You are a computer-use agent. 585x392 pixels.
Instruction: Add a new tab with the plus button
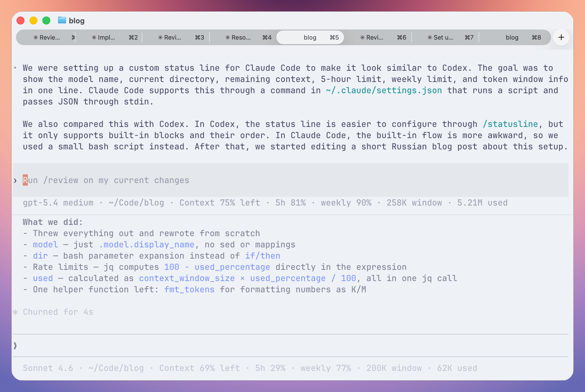click(561, 37)
